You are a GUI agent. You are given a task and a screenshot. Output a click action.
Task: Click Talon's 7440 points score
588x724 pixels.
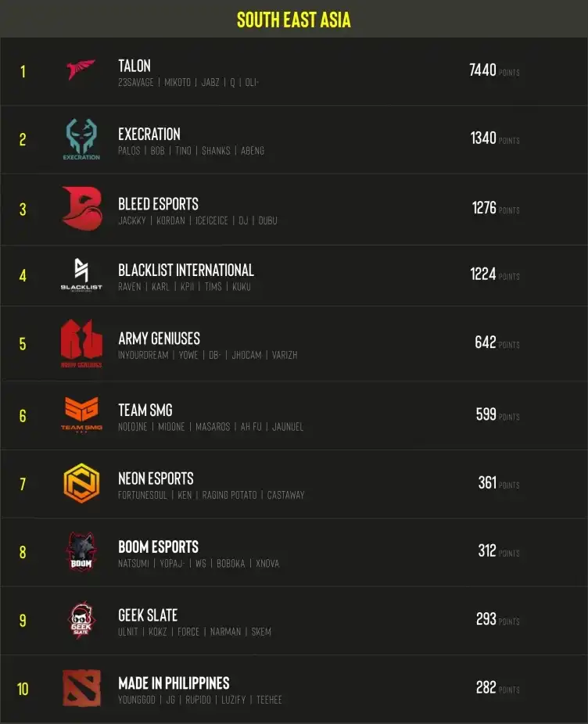483,70
